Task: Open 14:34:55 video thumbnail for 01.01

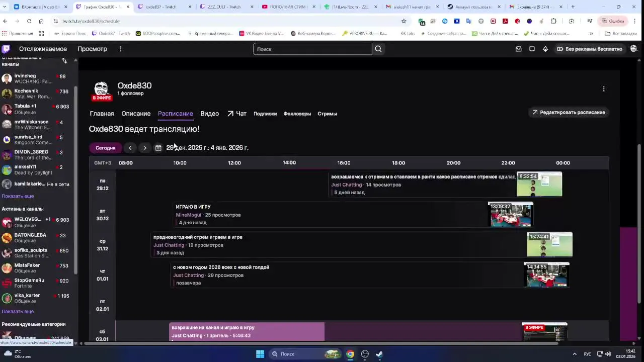Action: click(x=547, y=275)
